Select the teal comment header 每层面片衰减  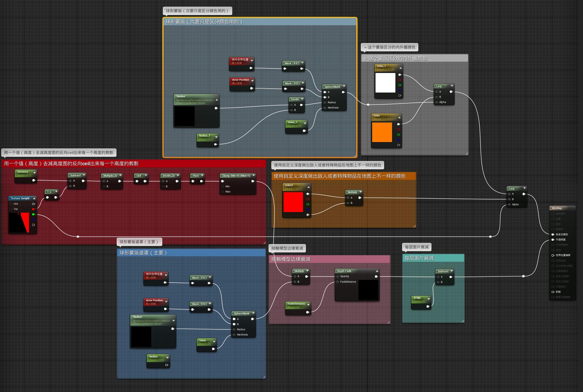click(x=433, y=258)
